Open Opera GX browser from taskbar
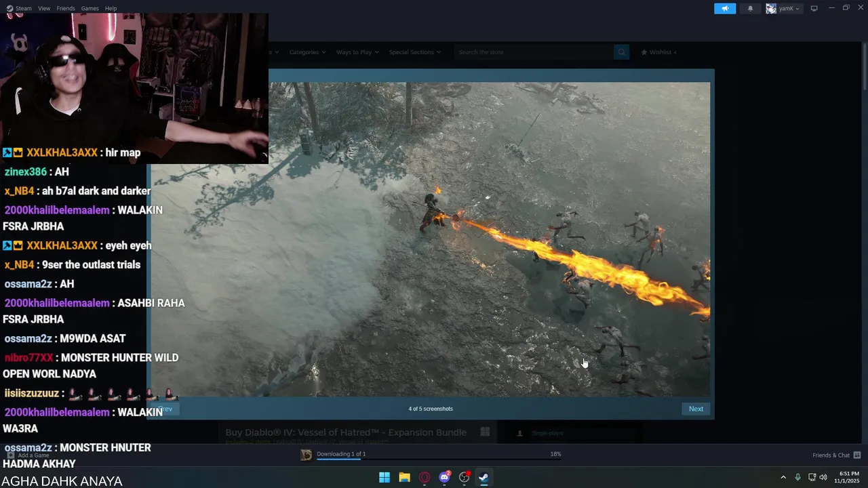868x488 pixels. tap(425, 477)
